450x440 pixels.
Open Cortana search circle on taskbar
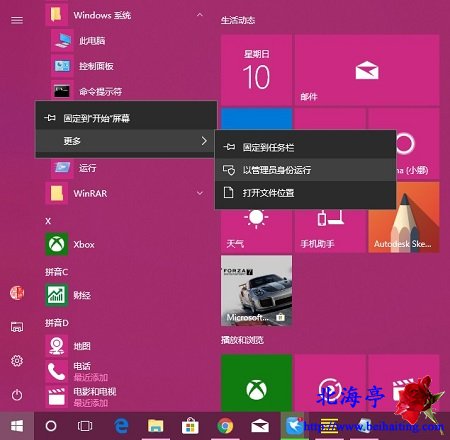[51, 426]
